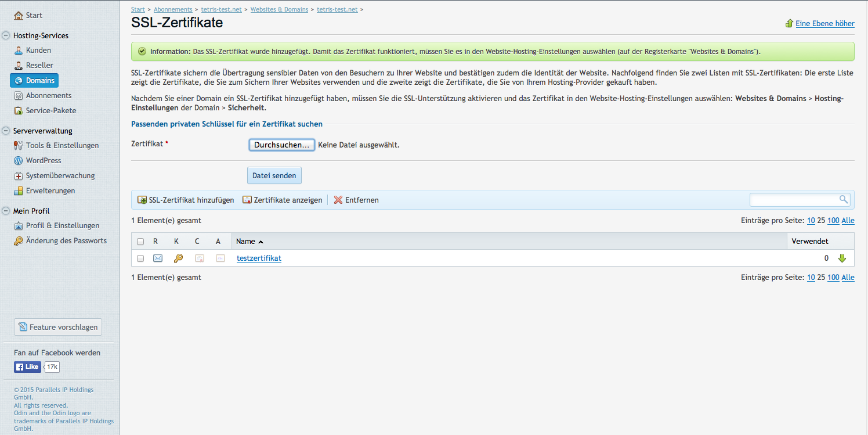Open Abonnements in the sidebar
The image size is (868, 435).
pyautogui.click(x=49, y=95)
